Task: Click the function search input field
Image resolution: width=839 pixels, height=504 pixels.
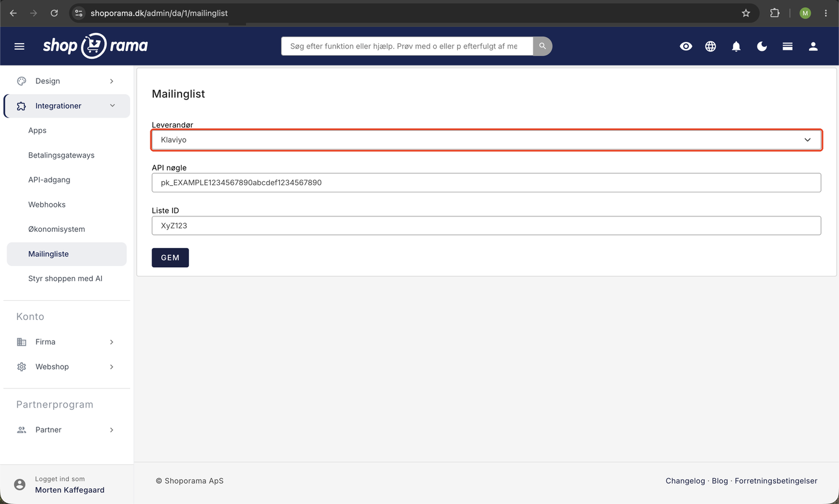Action: tap(407, 46)
